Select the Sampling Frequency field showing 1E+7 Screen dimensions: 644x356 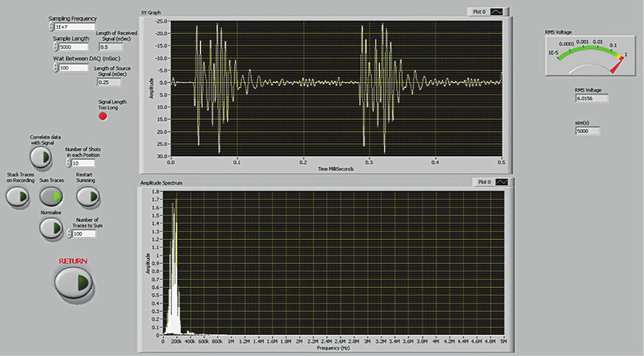pos(74,27)
